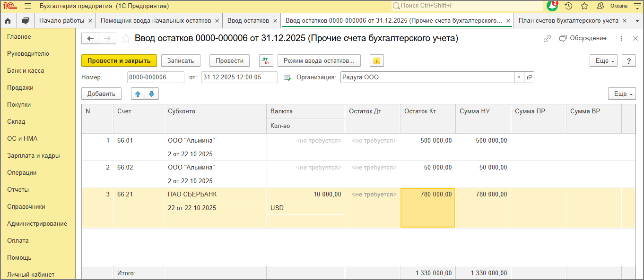
Task: Open the Обсуждение panel
Action: [583, 38]
